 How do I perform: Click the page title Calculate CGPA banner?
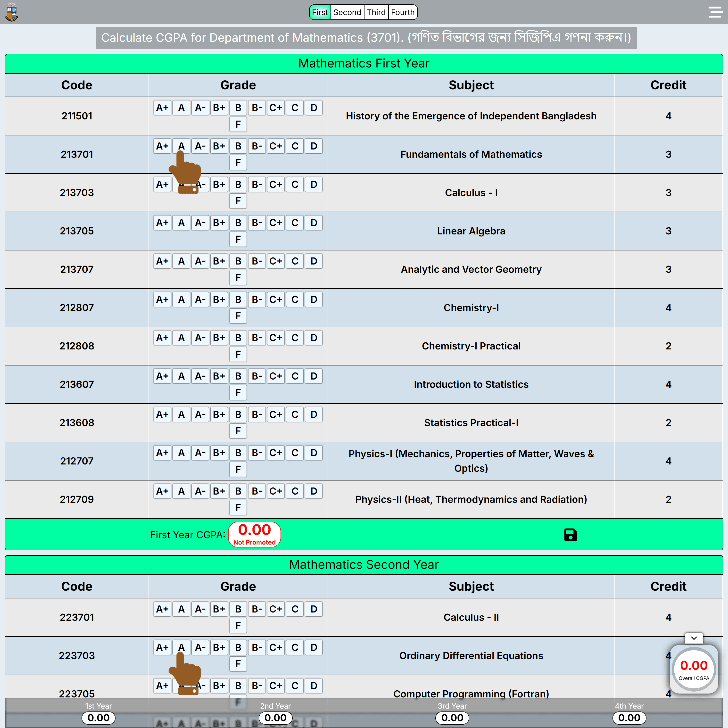366,38
